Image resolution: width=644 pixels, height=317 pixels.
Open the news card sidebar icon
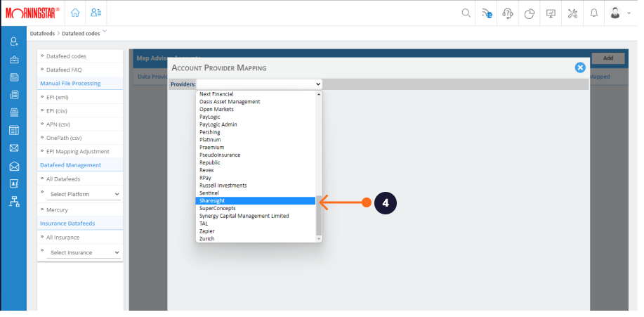click(14, 77)
